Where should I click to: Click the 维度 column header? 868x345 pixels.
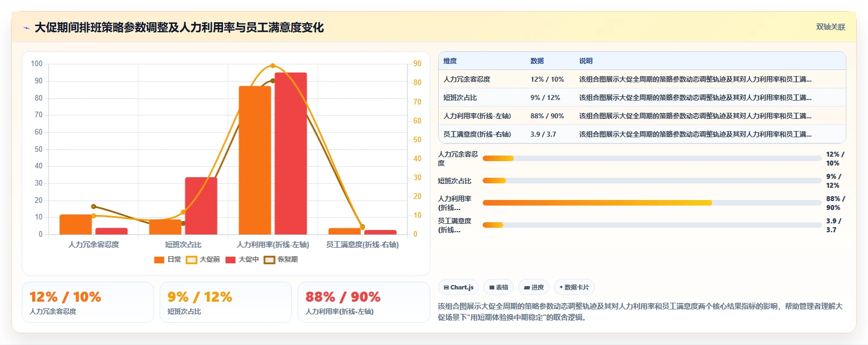(x=450, y=61)
